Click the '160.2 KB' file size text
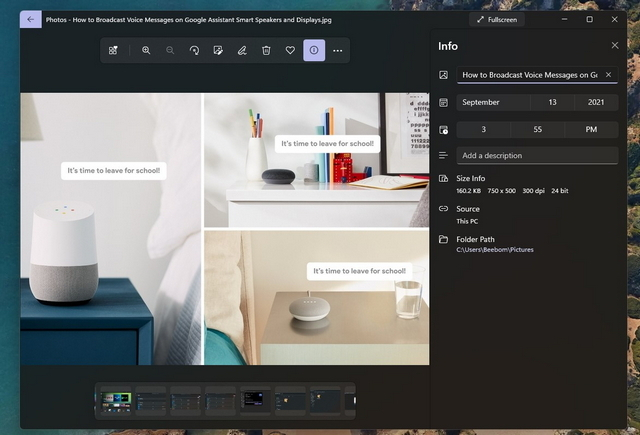 [x=468, y=191]
